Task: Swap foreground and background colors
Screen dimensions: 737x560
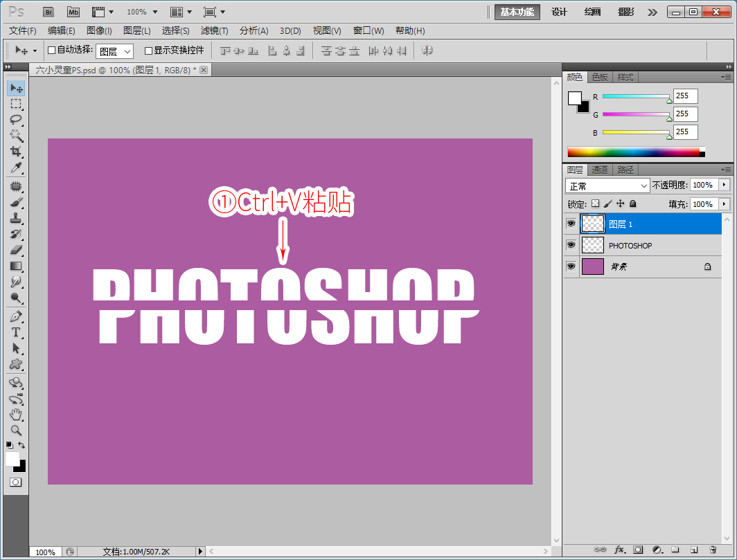Action: point(21,445)
